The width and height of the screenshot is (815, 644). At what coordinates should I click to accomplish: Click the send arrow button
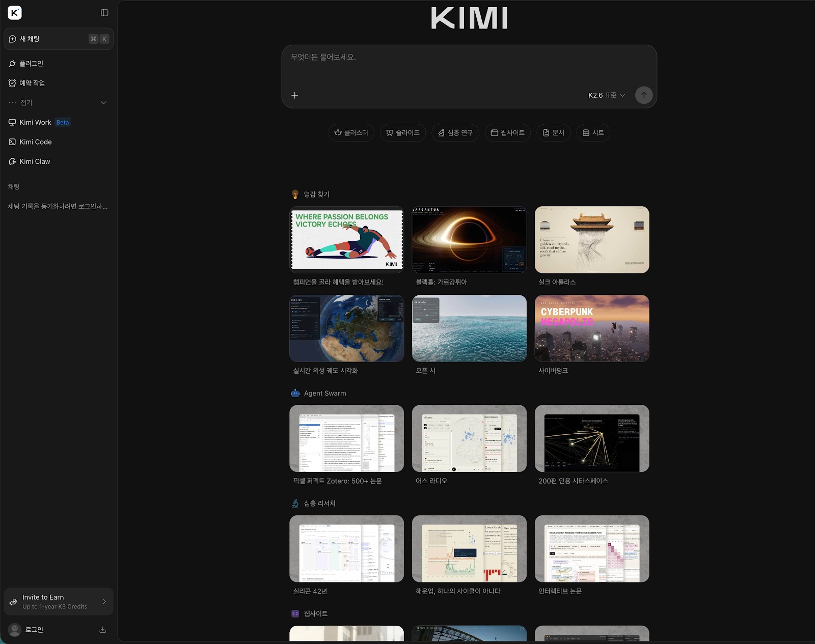click(644, 95)
